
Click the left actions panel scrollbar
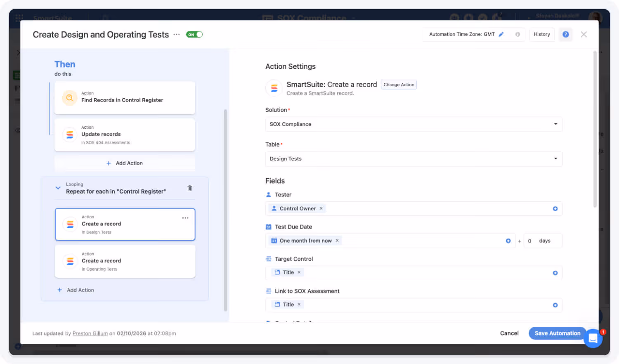point(225,210)
